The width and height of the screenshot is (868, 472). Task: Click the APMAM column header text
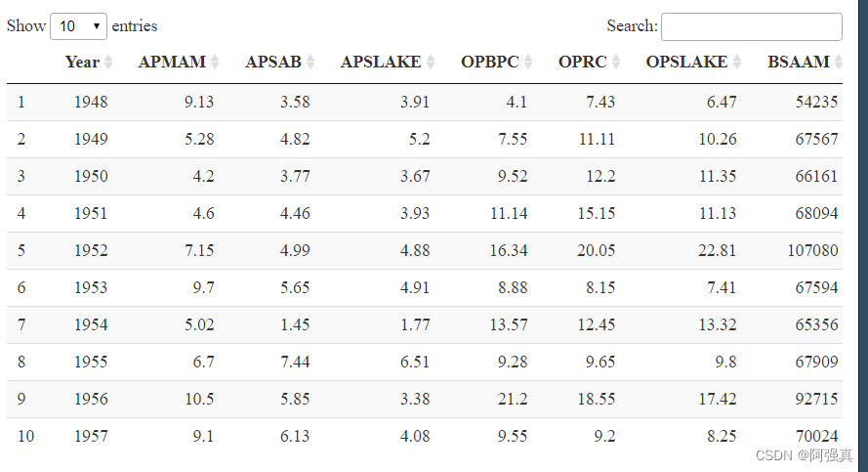point(172,63)
